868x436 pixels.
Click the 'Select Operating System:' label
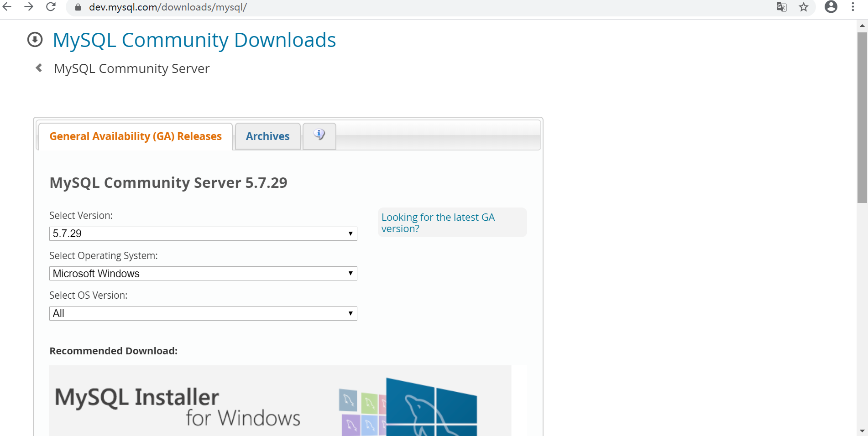[104, 256]
